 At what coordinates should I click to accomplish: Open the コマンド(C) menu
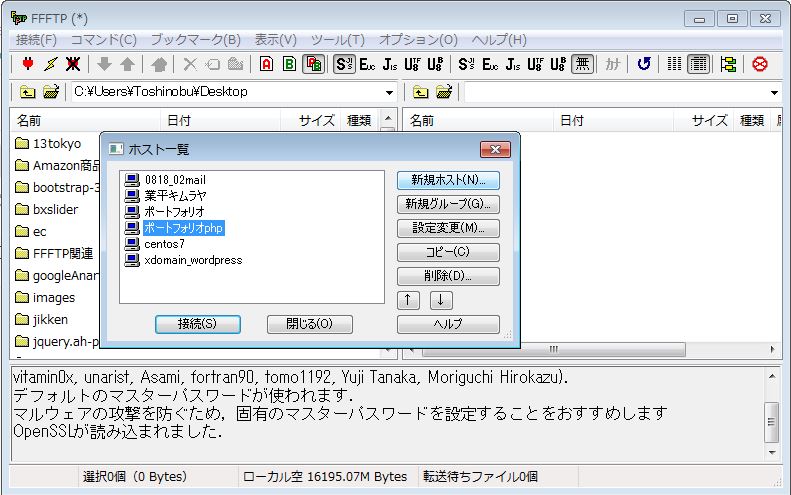pyautogui.click(x=104, y=39)
